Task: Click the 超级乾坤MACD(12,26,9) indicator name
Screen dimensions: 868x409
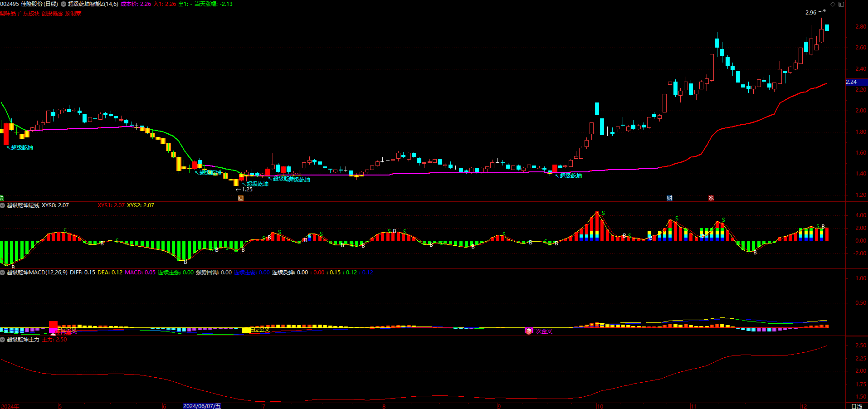Action: coord(37,273)
